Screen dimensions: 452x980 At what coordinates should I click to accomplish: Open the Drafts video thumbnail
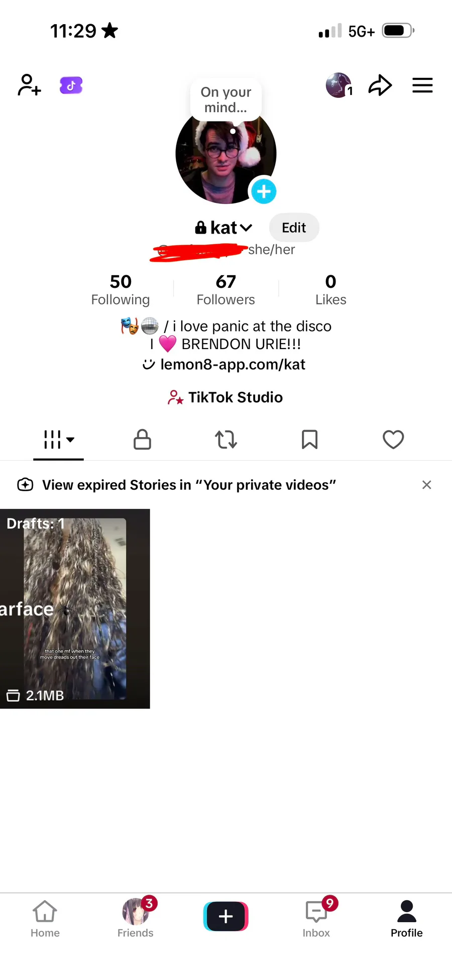[x=75, y=609]
